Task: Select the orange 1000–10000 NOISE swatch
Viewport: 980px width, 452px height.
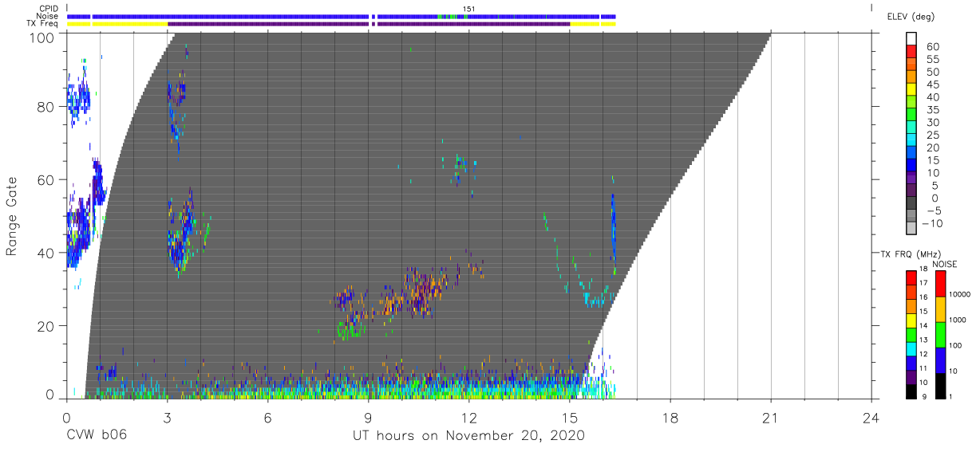Action: click(x=941, y=309)
